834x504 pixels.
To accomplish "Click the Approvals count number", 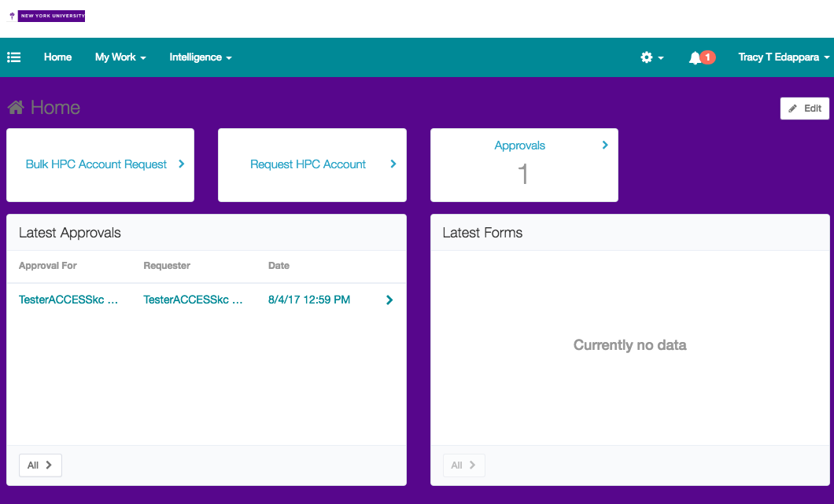I will click(523, 175).
